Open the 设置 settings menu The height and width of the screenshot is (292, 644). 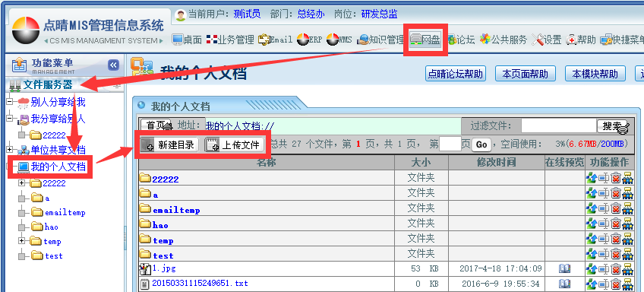[547, 40]
